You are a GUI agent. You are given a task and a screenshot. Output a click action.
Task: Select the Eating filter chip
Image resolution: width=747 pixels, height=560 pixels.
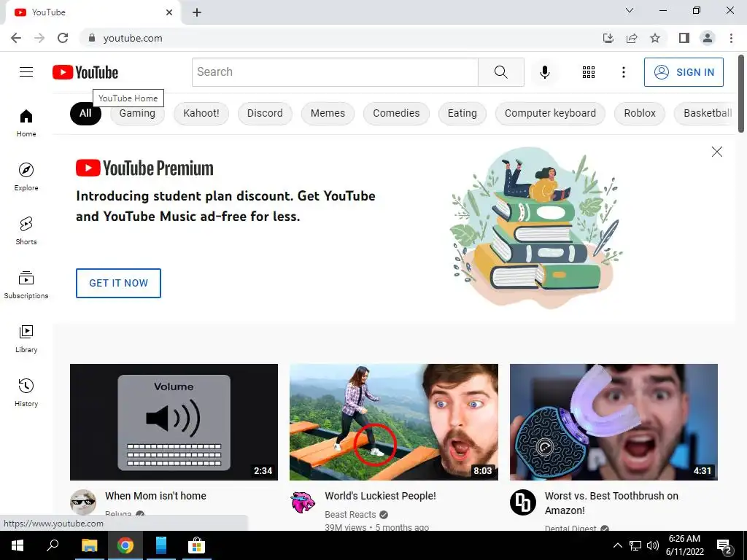coord(462,113)
